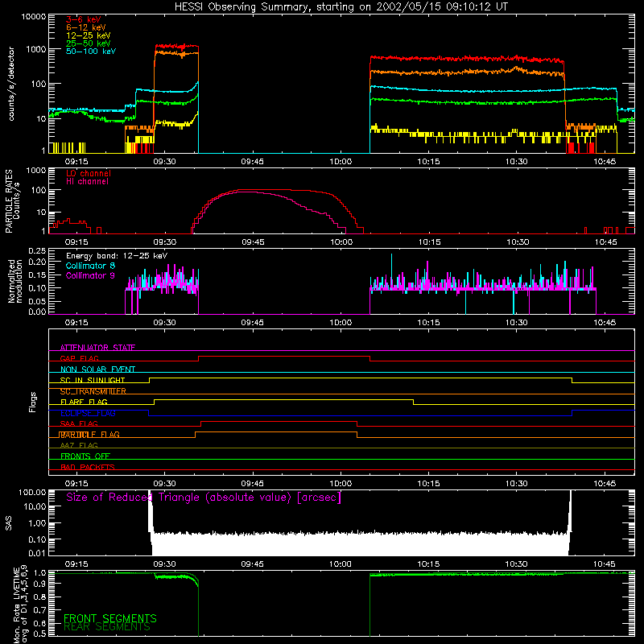
Task: Click the 'Normalized modulation' axis label
Action: [x=15, y=281]
